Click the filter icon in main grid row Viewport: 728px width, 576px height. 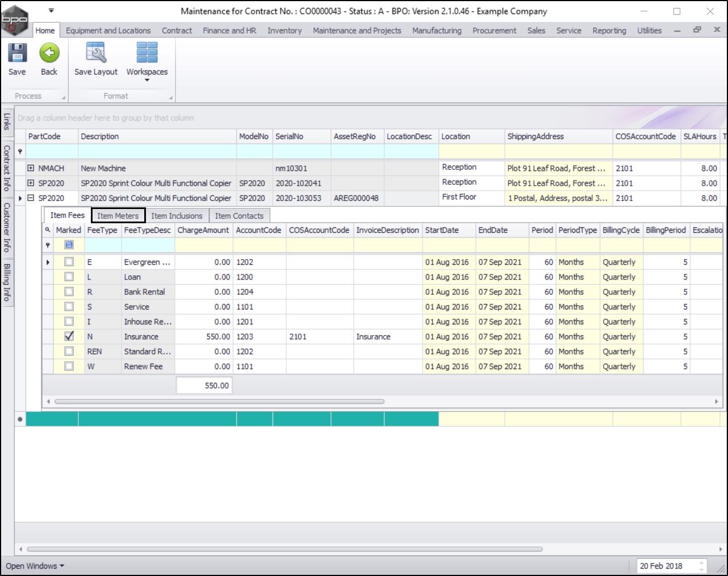pos(20,152)
